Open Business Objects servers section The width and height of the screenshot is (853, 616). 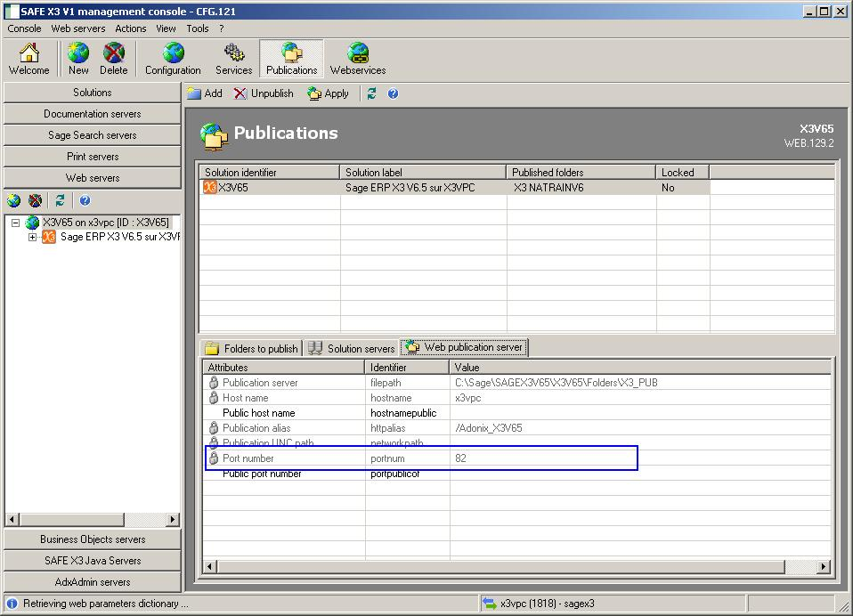tap(93, 539)
